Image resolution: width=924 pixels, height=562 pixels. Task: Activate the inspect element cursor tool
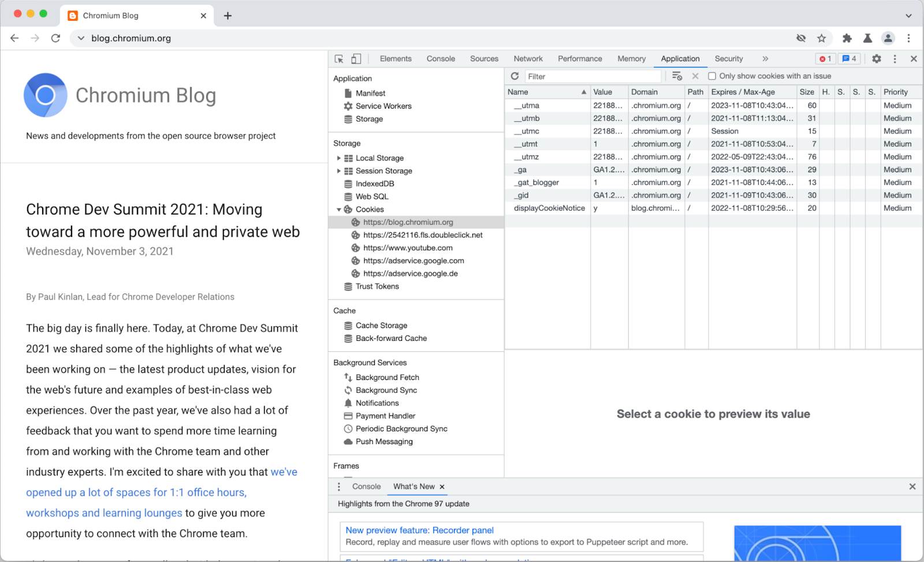pyautogui.click(x=340, y=58)
